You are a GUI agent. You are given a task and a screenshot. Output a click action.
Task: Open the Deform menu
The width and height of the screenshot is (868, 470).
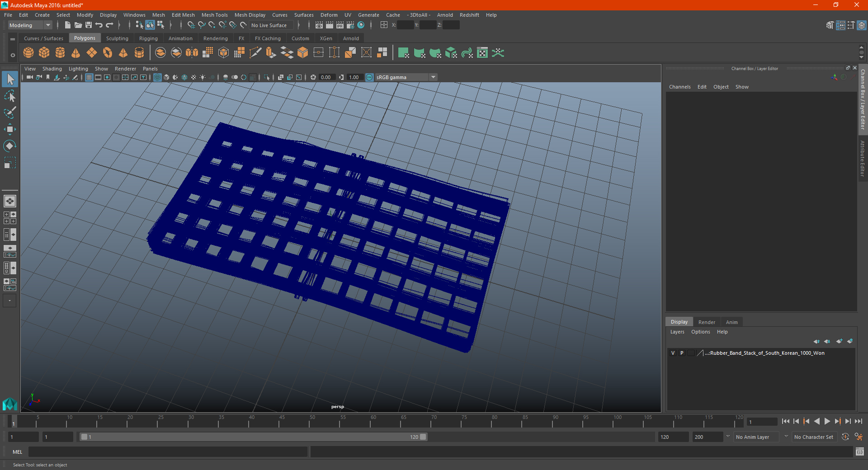329,15
